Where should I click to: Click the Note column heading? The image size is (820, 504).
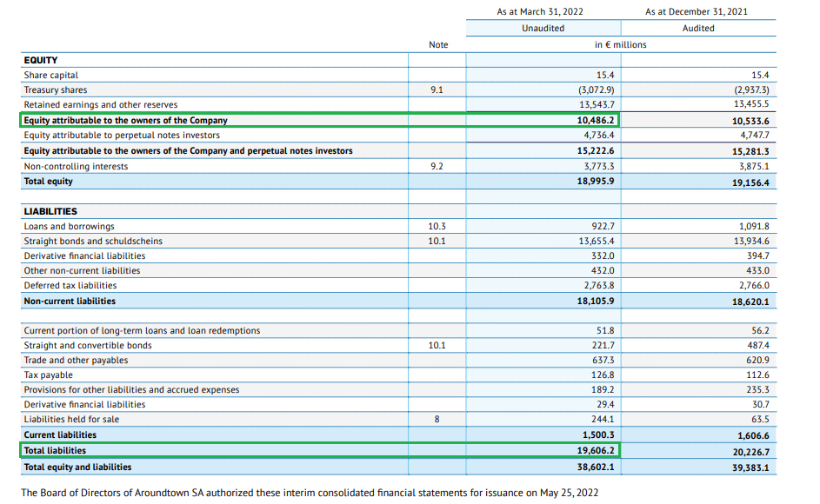(438, 45)
